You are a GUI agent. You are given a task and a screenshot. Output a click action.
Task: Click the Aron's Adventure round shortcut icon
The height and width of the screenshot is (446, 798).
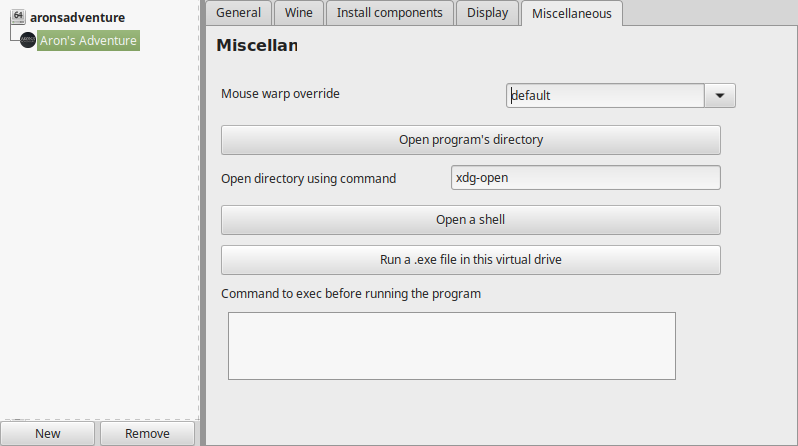pyautogui.click(x=28, y=40)
